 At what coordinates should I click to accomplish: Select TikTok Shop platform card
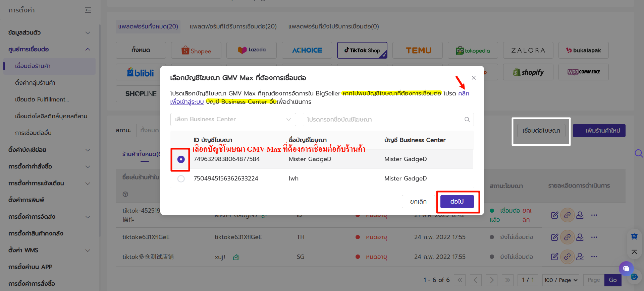click(362, 50)
